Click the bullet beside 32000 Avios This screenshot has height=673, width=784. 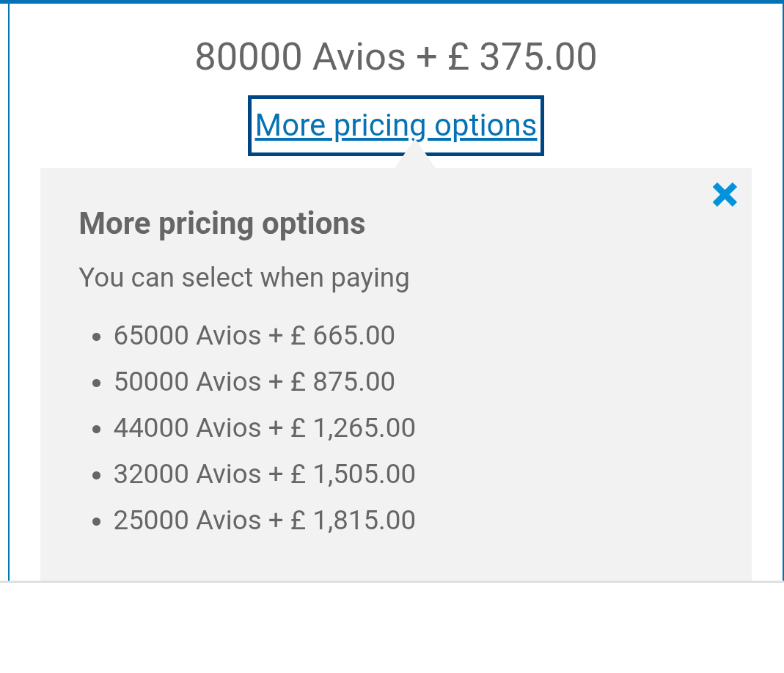coord(97,475)
